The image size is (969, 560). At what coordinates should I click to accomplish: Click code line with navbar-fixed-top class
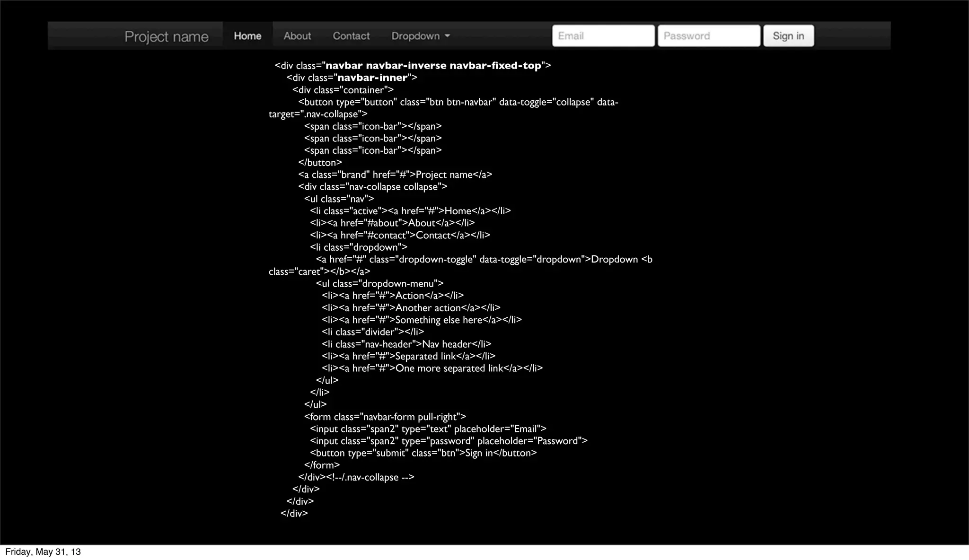coord(413,66)
